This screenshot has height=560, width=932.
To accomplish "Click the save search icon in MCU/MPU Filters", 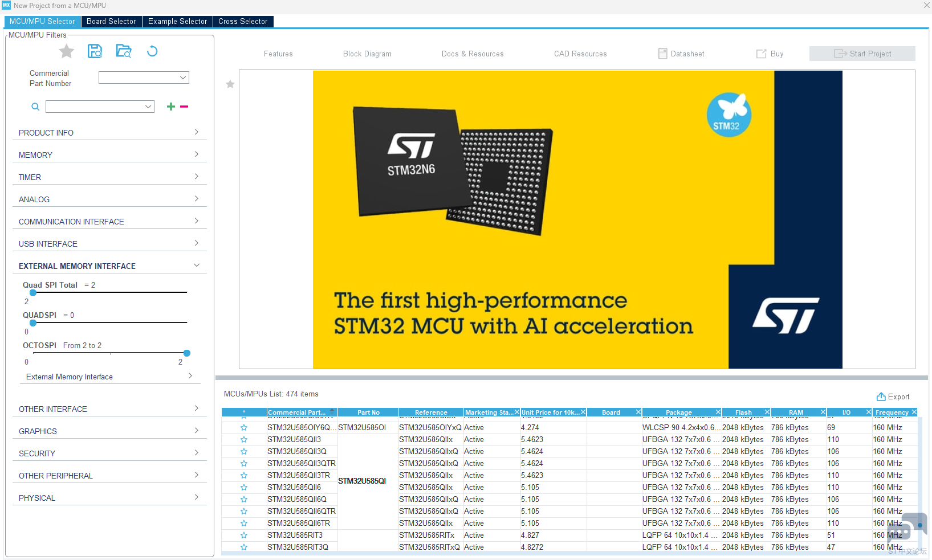I will click(95, 51).
